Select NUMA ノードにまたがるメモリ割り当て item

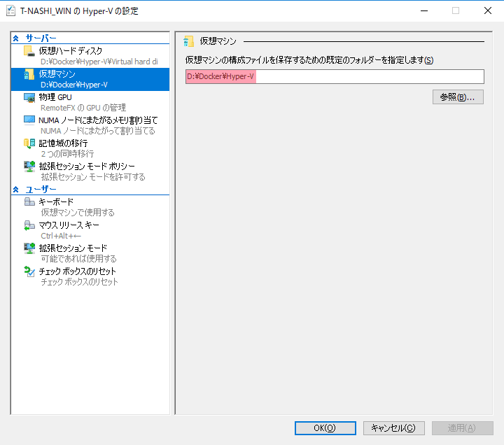click(90, 126)
